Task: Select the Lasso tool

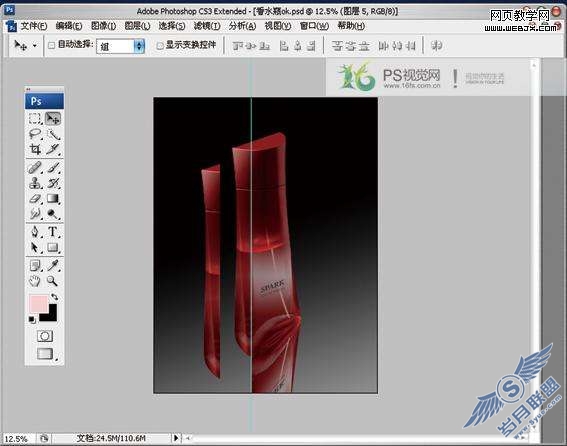Action: (x=35, y=134)
